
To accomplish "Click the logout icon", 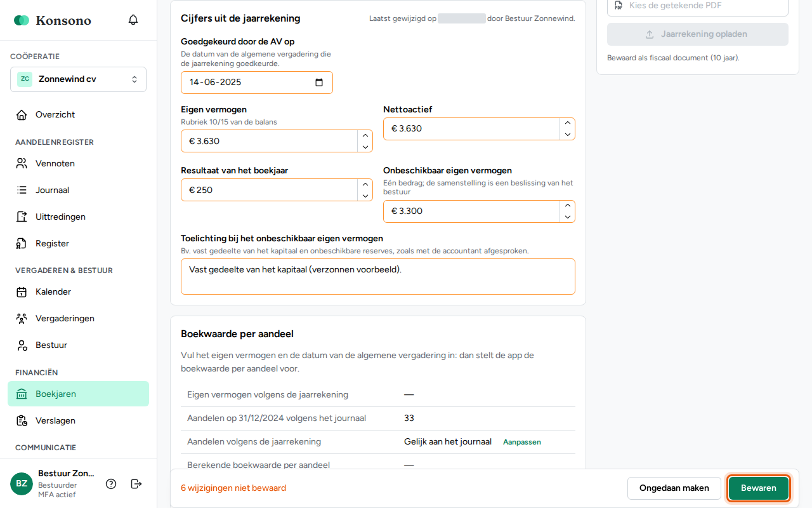I will click(x=136, y=484).
